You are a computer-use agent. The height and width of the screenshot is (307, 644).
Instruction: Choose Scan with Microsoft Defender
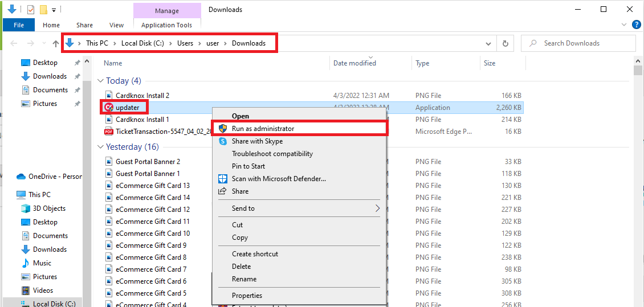[x=299, y=179]
